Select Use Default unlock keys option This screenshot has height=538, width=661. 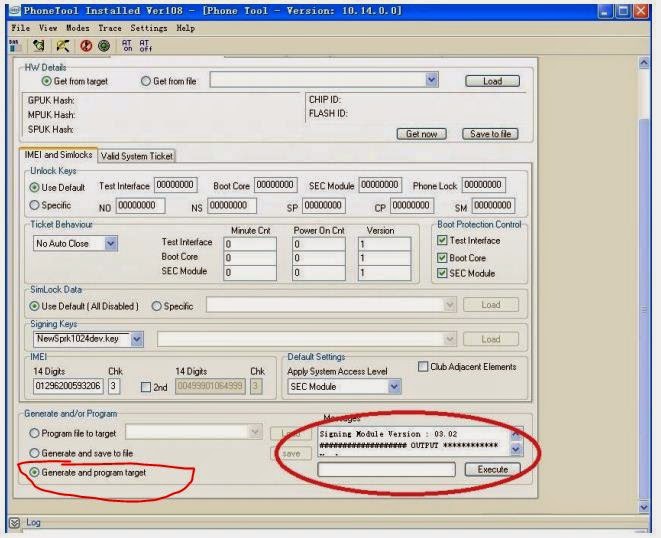34,187
